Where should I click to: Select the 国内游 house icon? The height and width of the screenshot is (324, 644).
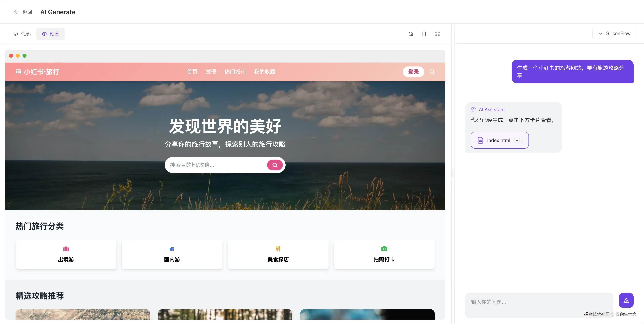(172, 249)
